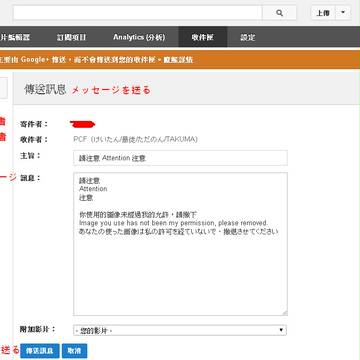This screenshot has height=360, width=360.
Task: Click the 上傳 upload button
Action: [x=323, y=13]
